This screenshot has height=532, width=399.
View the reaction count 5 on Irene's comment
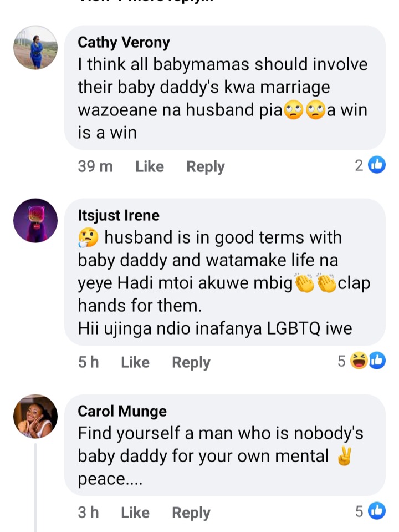tap(341, 361)
